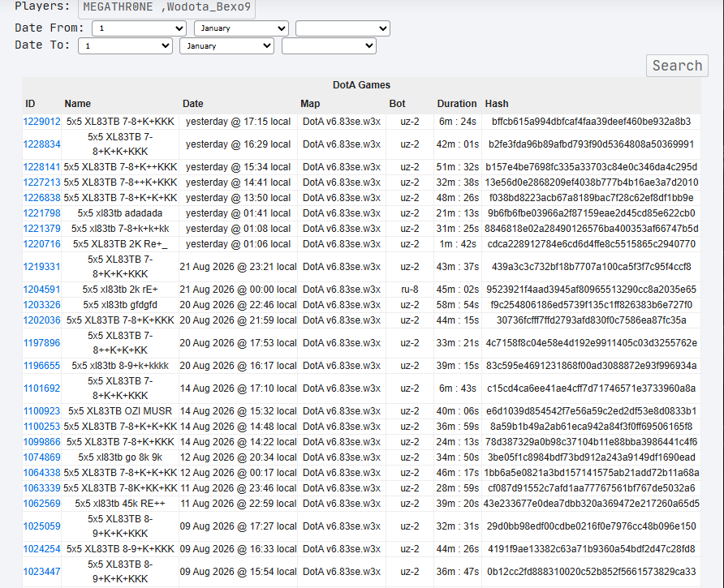The height and width of the screenshot is (588, 724).
Task: Open game ID 1063339
Action: click(41, 488)
